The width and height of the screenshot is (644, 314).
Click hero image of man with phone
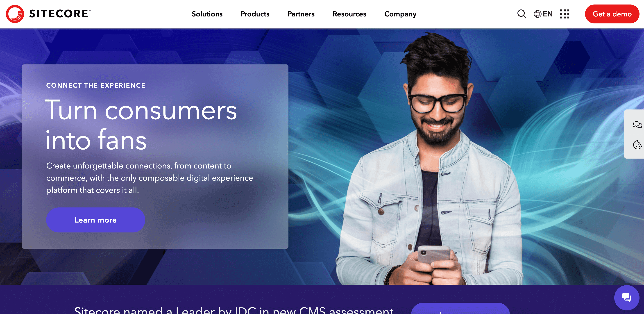point(431,164)
